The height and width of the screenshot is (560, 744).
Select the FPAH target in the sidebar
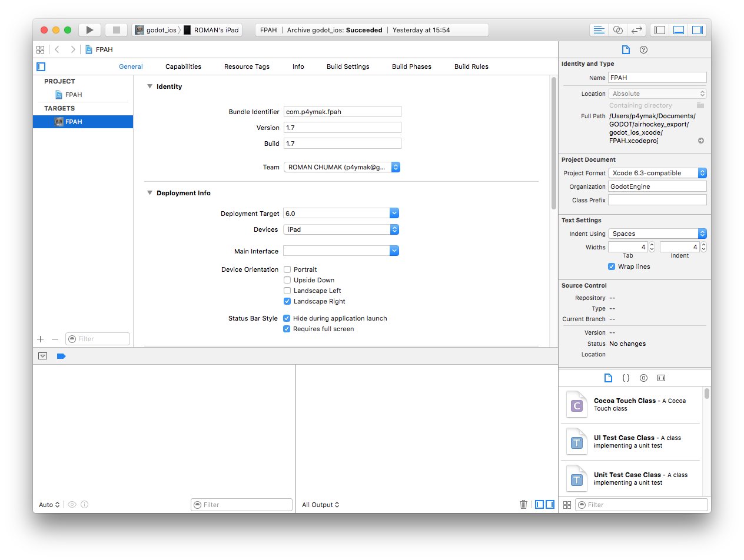(x=83, y=122)
